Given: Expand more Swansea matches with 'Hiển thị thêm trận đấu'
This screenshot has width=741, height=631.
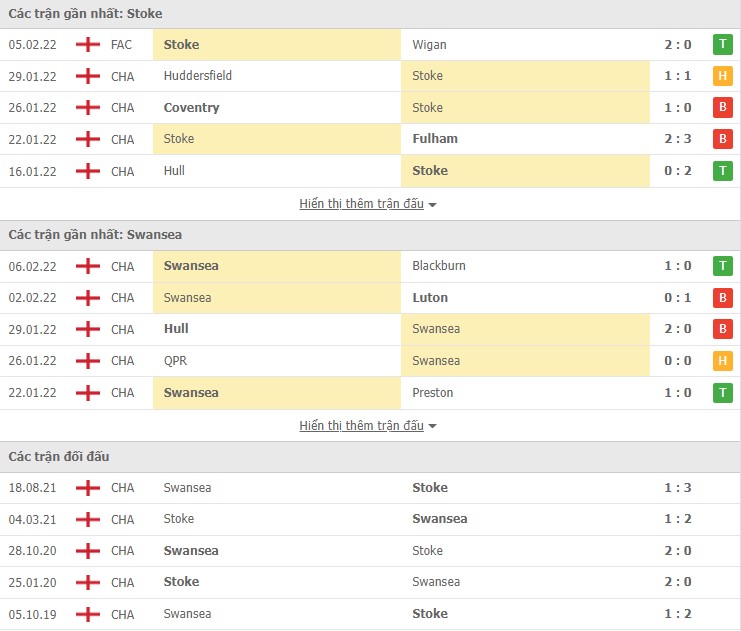Looking at the screenshot, I should [361, 426].
